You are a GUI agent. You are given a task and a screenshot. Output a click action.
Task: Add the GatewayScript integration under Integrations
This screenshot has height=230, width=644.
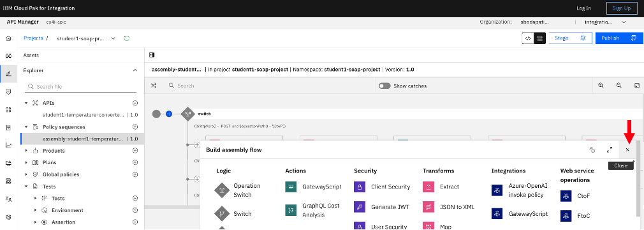520,214
